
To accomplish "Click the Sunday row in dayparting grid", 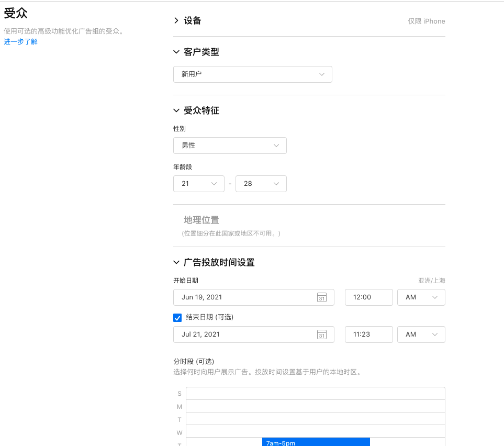I will [316, 394].
